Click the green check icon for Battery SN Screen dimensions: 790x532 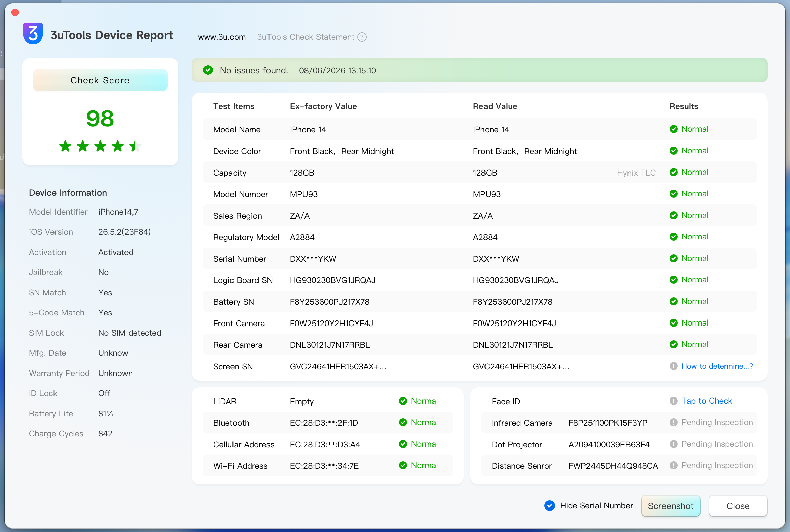tap(674, 302)
